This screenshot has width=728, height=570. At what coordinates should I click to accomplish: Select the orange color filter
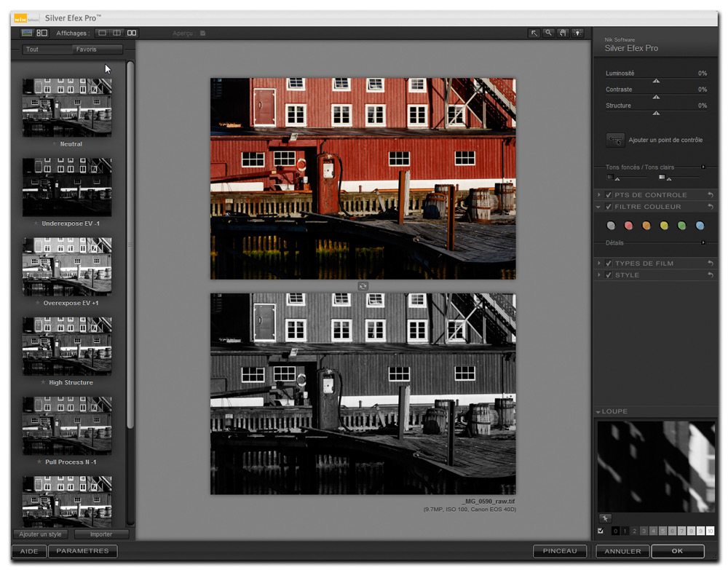tap(646, 226)
